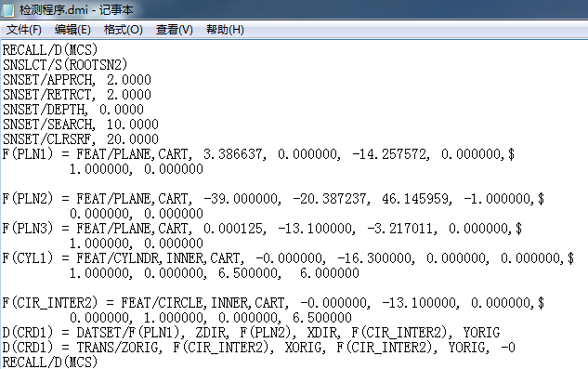Open the 查看(V) menu
This screenshot has height=369, width=588.
point(175,30)
